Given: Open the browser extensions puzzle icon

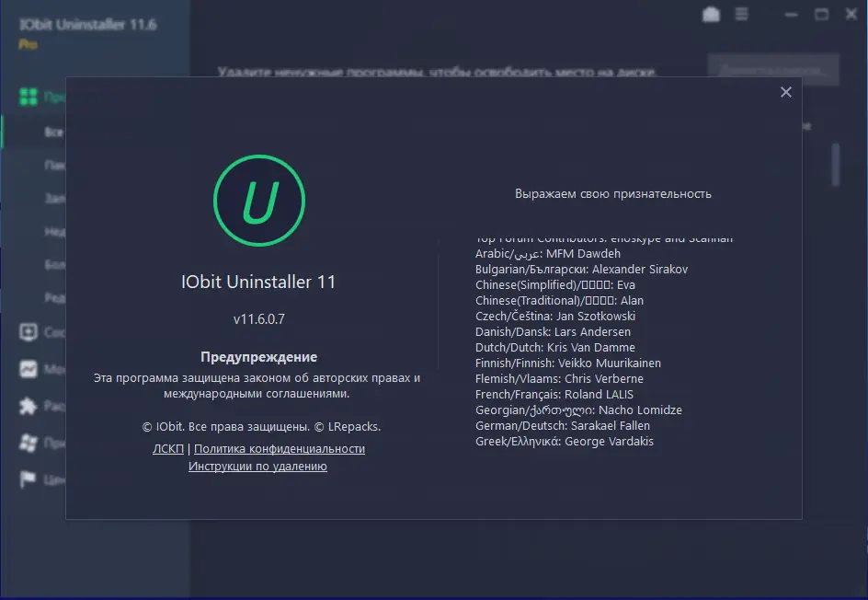Looking at the screenshot, I should tap(29, 406).
